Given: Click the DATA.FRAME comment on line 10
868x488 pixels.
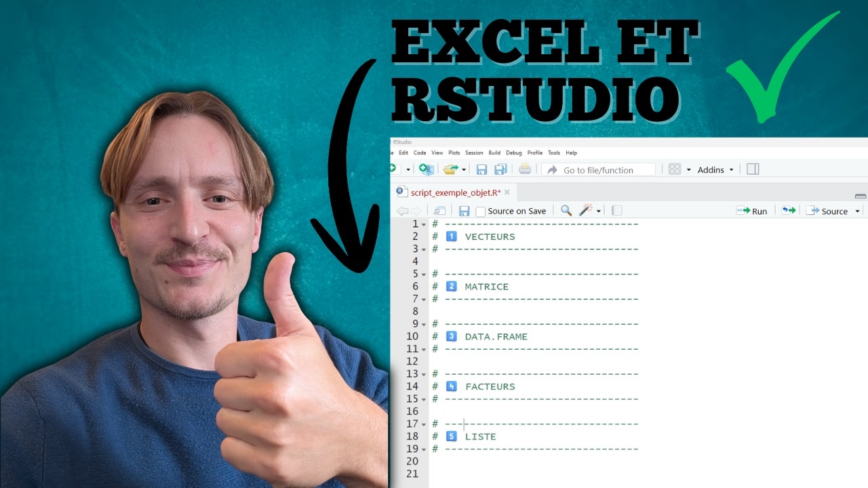Looking at the screenshot, I should (x=496, y=337).
